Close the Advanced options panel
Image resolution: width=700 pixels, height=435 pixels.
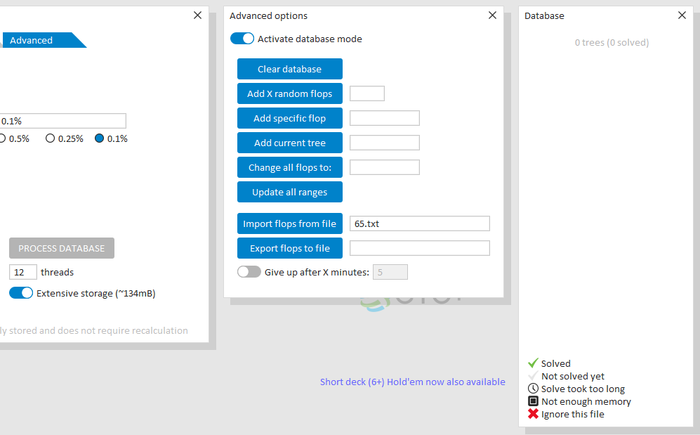[x=492, y=15]
